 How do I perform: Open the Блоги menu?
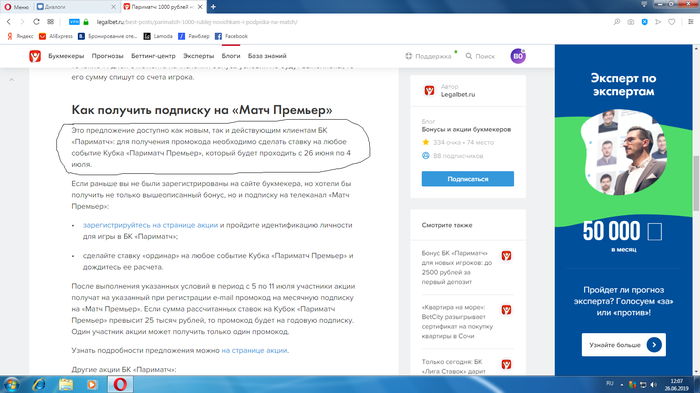point(231,56)
